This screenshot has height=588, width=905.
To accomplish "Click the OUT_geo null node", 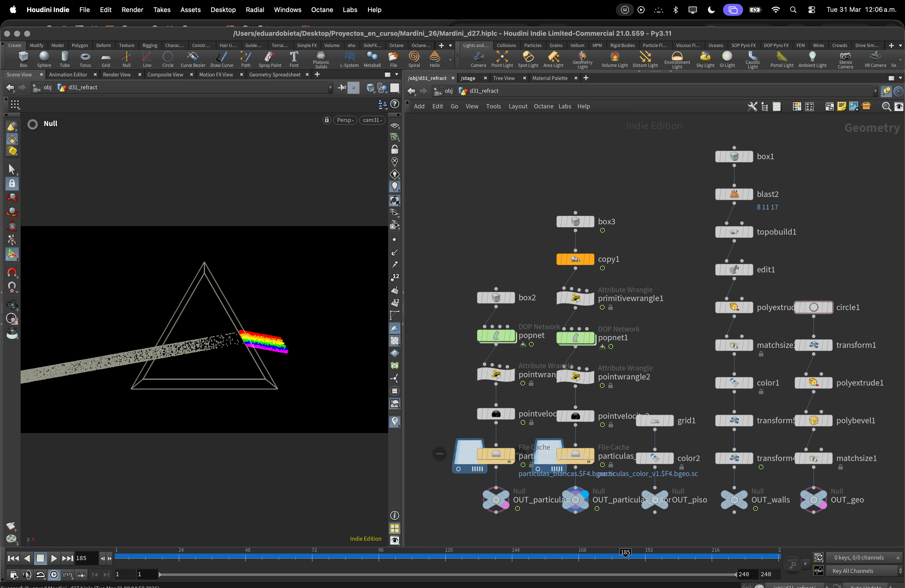I will coord(813,500).
